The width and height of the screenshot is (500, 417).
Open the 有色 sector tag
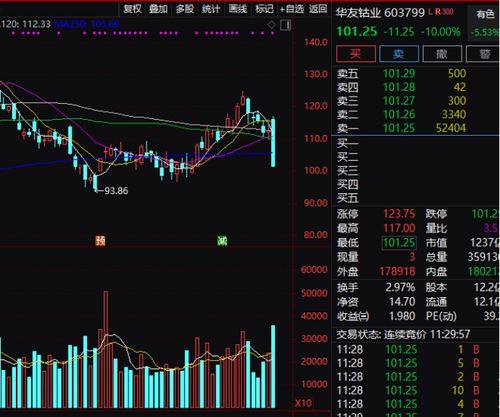pyautogui.click(x=485, y=14)
